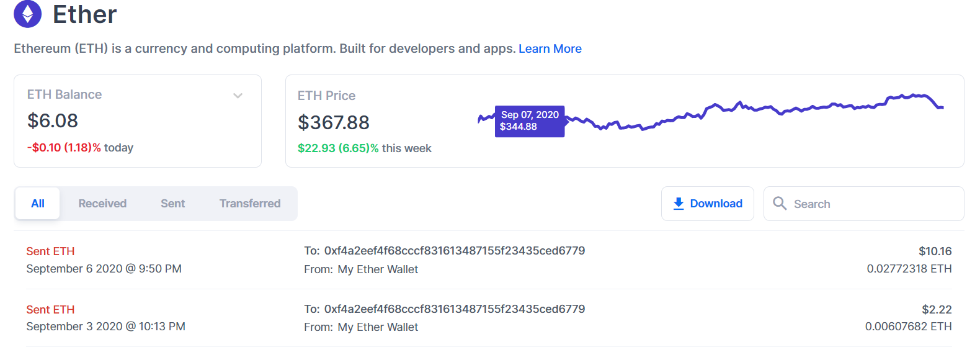The height and width of the screenshot is (352, 980).
Task: Switch to the Received tab
Action: point(102,204)
